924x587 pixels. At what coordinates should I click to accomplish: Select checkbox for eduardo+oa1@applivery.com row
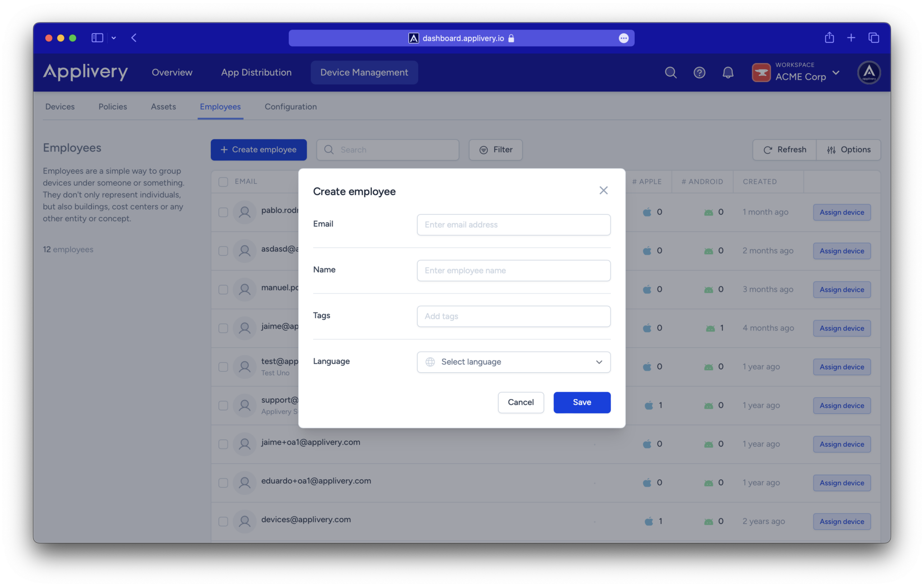pyautogui.click(x=223, y=483)
